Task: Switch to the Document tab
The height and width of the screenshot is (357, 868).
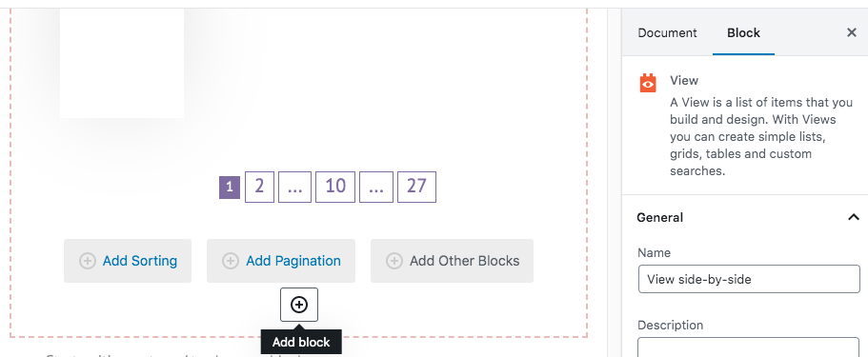Action: [x=667, y=32]
